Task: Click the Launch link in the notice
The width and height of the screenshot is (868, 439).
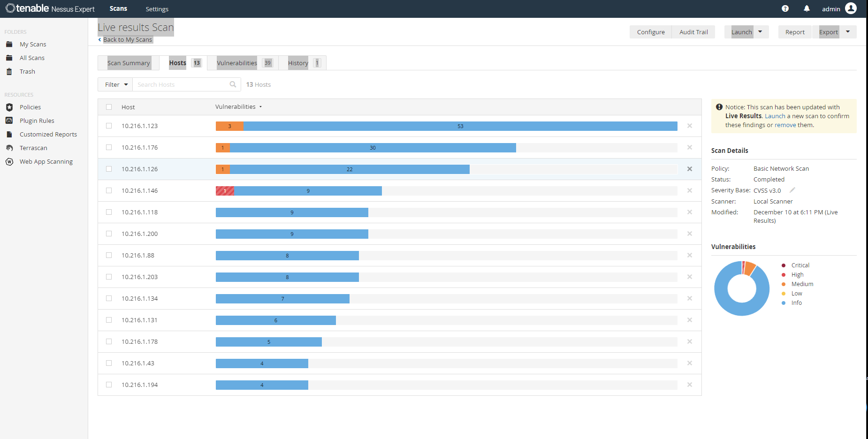Action: click(775, 116)
